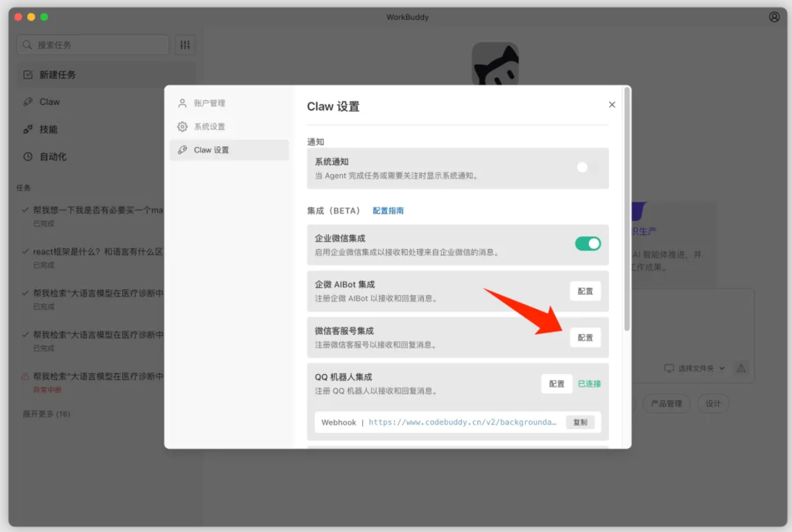Select the 设计 suggestion chip
The height and width of the screenshot is (532, 792).
click(713, 403)
